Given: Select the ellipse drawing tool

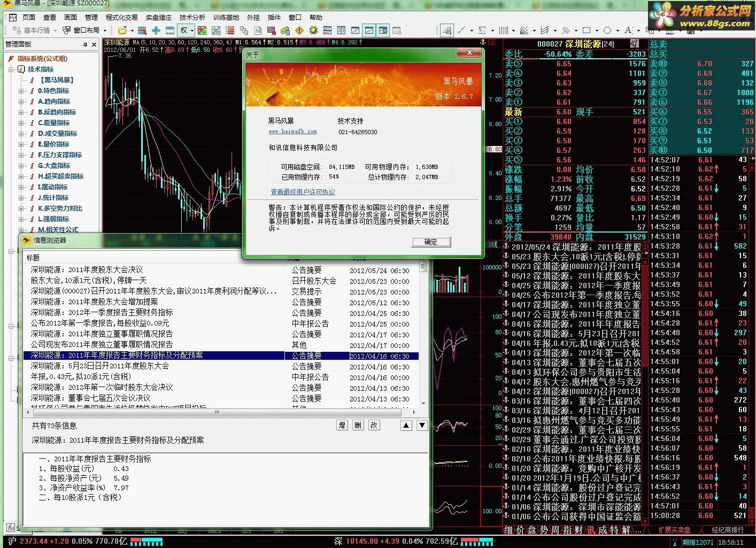Looking at the screenshot, I should point(607,30).
